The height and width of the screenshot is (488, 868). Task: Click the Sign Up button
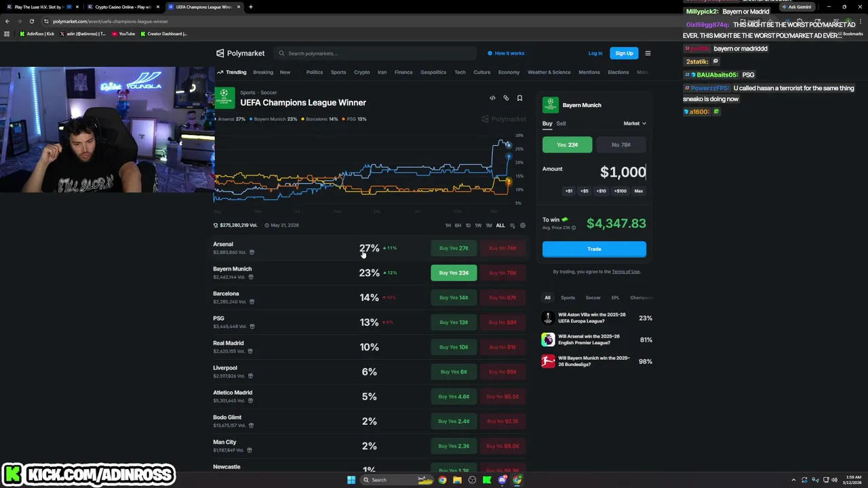[x=624, y=54]
